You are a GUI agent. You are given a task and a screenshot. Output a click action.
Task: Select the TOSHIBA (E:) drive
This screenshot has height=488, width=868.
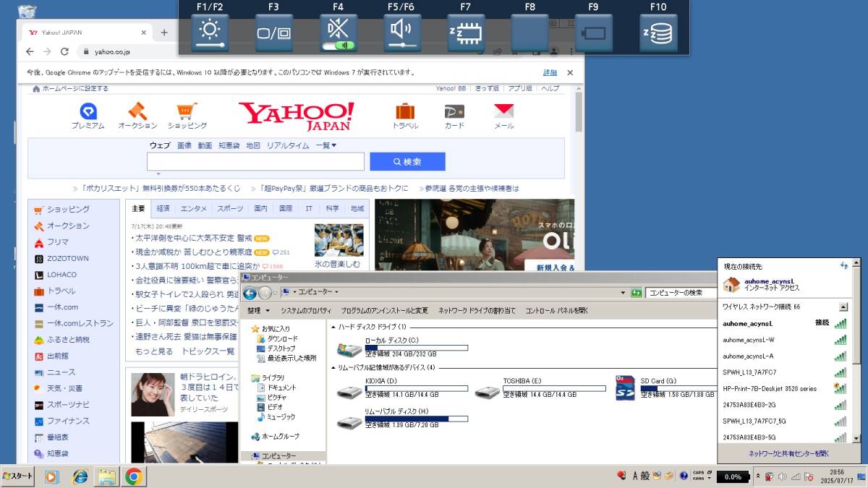tap(540, 388)
